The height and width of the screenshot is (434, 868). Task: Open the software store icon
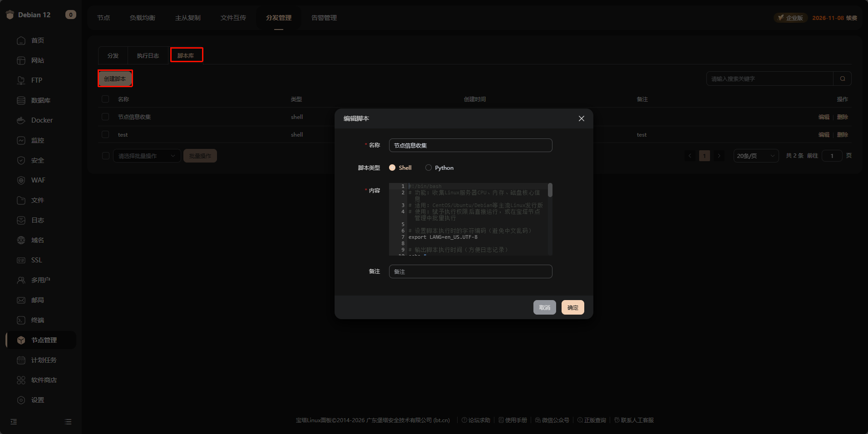[x=21, y=380]
